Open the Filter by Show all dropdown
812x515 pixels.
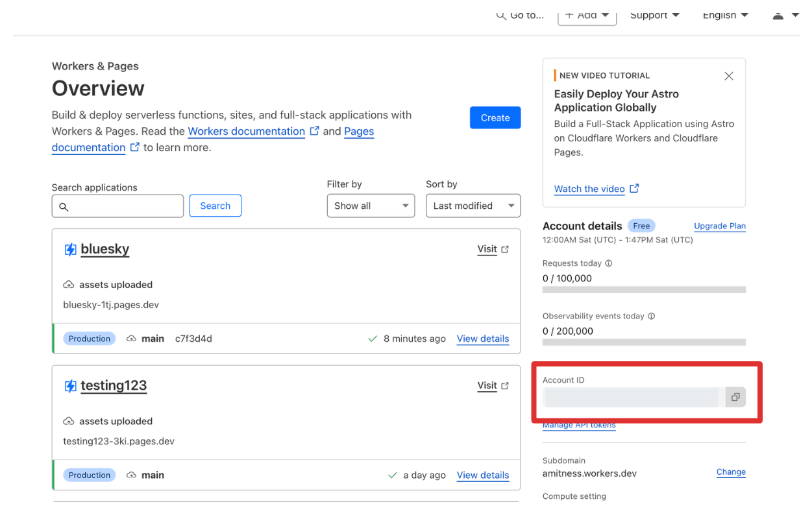pyautogui.click(x=371, y=206)
